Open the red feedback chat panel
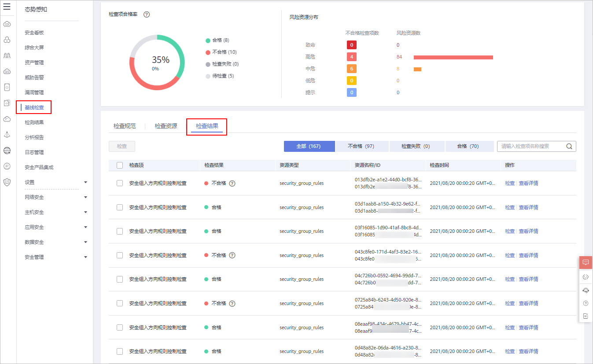 coord(586,262)
